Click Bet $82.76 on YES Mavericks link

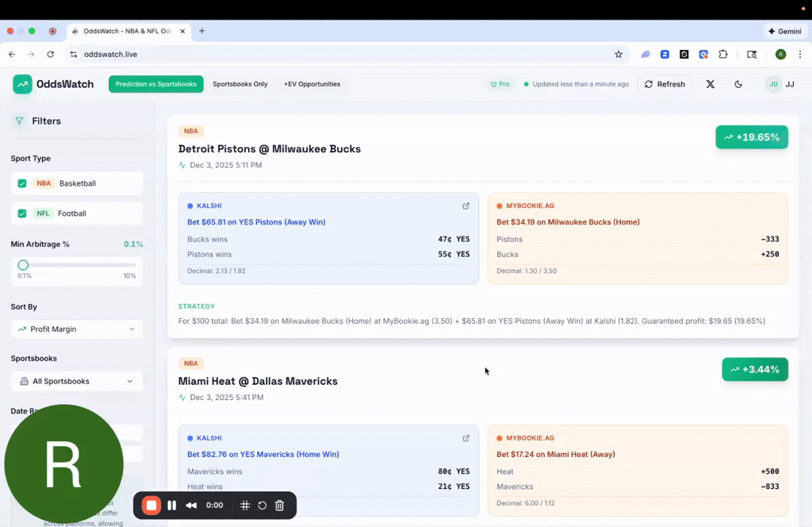point(263,454)
